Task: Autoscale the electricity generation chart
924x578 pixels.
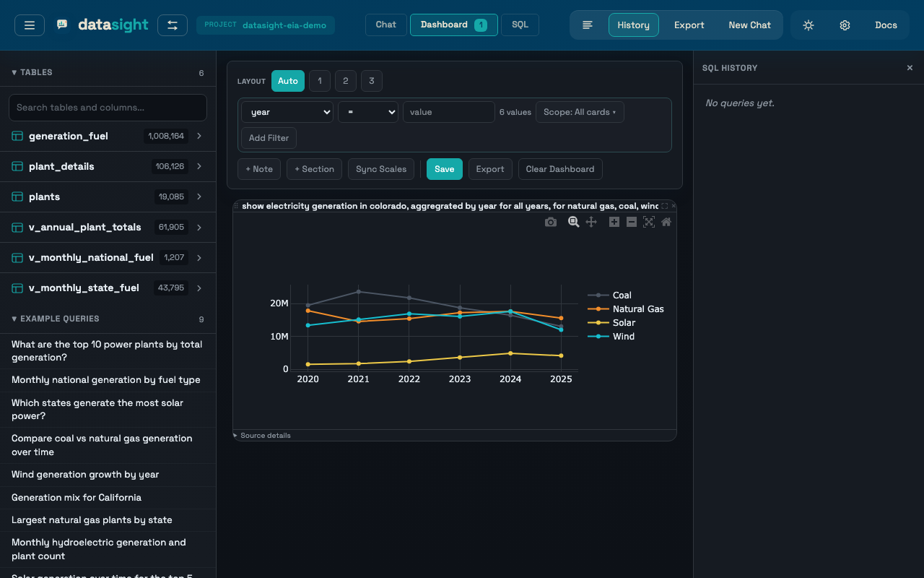Action: pyautogui.click(x=648, y=222)
